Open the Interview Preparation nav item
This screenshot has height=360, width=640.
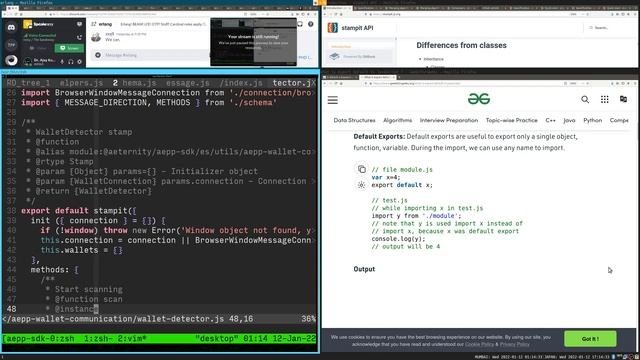tap(449, 120)
